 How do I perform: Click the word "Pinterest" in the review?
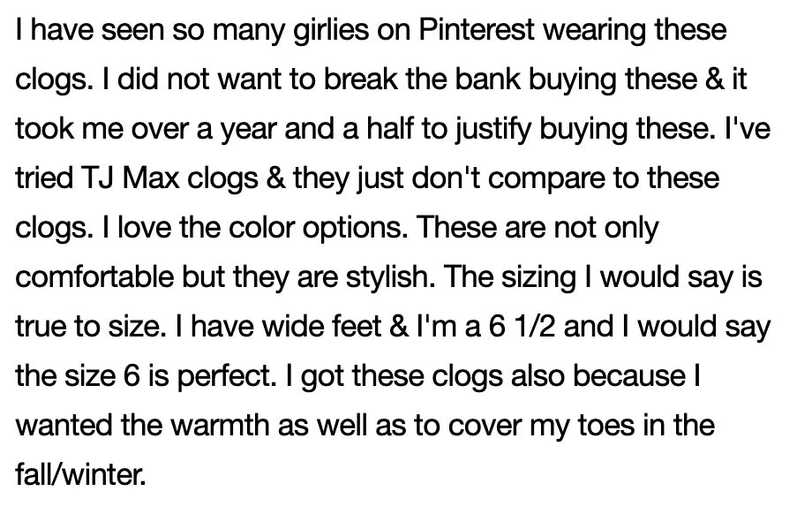point(476,31)
